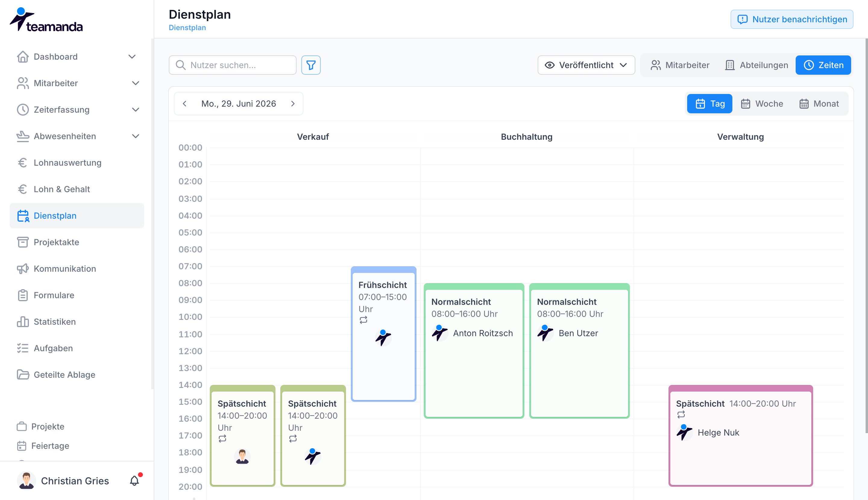The image size is (868, 500).
Task: Open the Dashboard home icon
Action: point(23,57)
